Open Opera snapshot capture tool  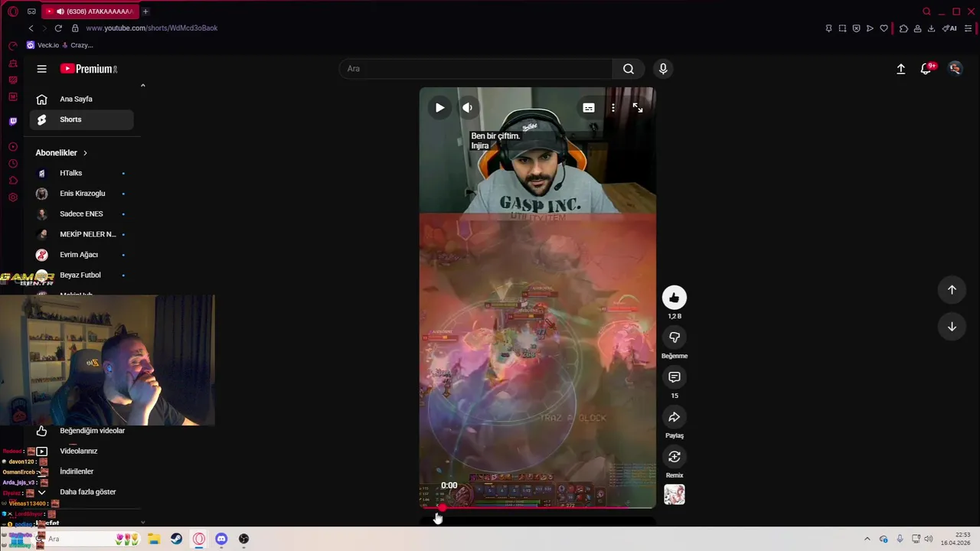(x=842, y=28)
